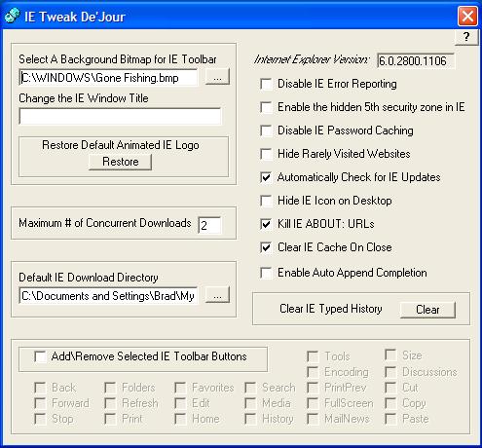482x448 pixels.
Task: Browse for default IE download directory
Action: (x=217, y=295)
